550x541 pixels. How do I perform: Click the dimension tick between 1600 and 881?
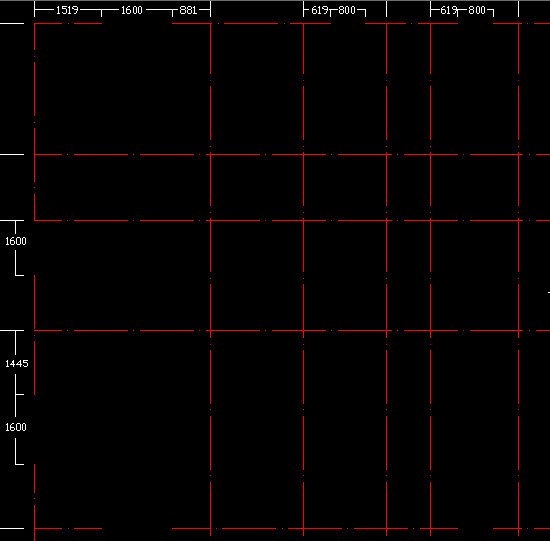(x=172, y=14)
